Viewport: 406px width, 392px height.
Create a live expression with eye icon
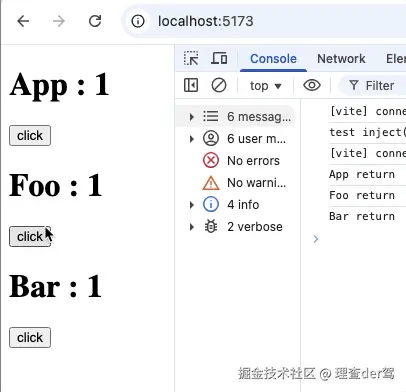[x=312, y=85]
